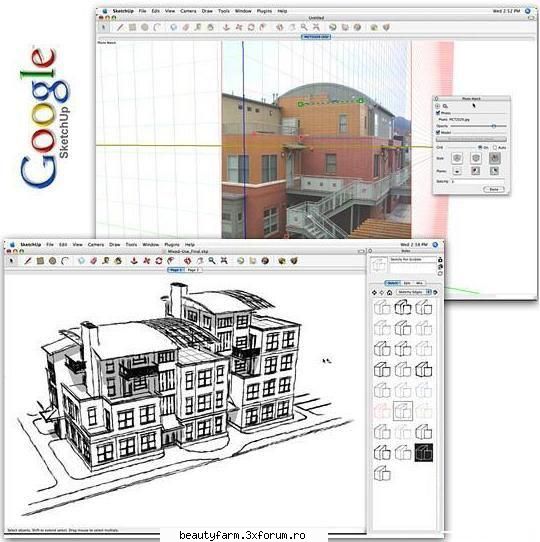Open the Apple menu in Mixed-Use_Final menu bar

tap(12, 244)
